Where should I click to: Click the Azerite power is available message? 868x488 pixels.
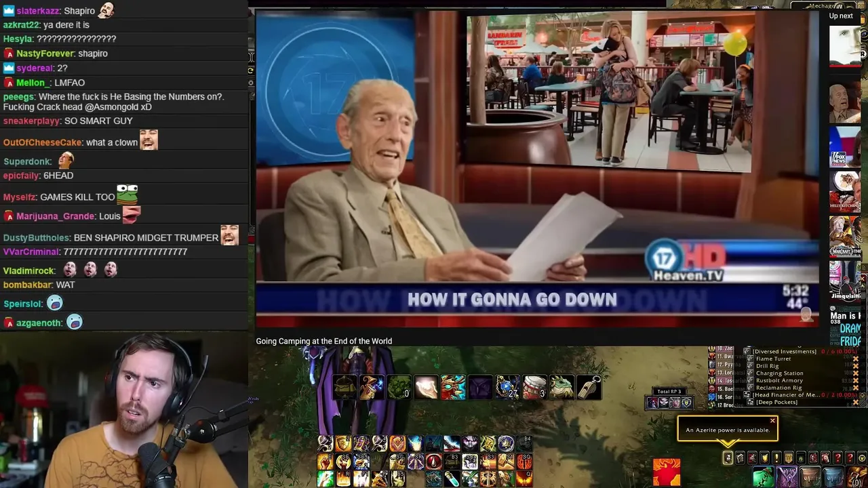(x=728, y=430)
